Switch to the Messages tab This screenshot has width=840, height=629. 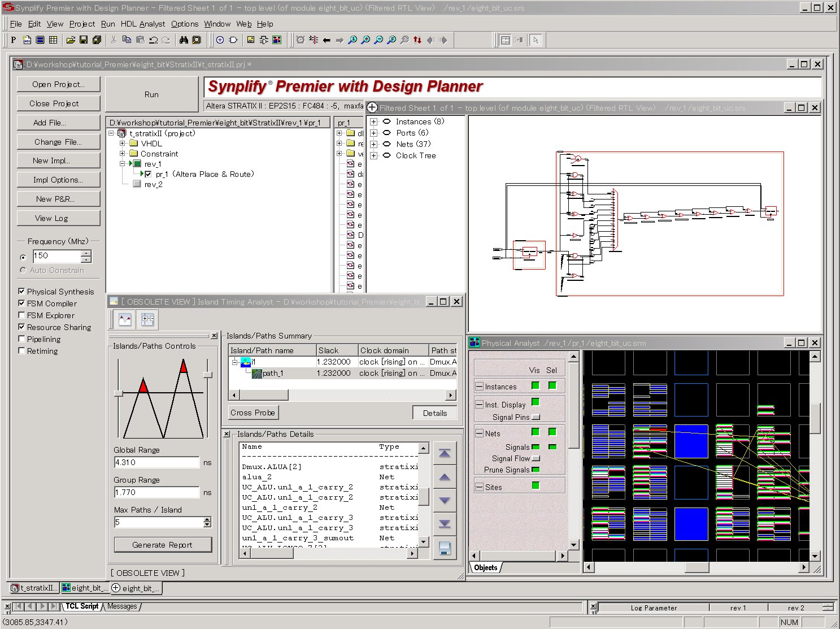coord(122,606)
